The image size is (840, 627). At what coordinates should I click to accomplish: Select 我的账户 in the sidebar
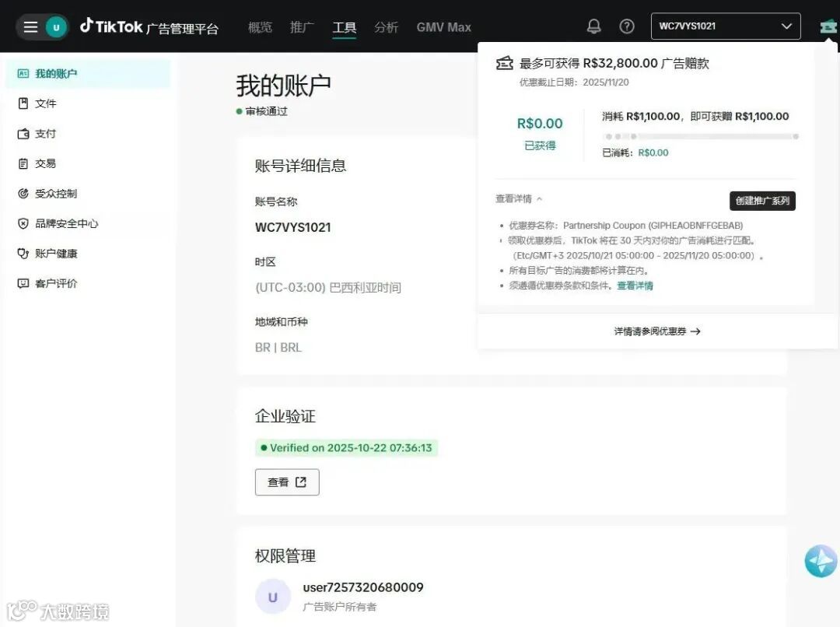[88, 73]
